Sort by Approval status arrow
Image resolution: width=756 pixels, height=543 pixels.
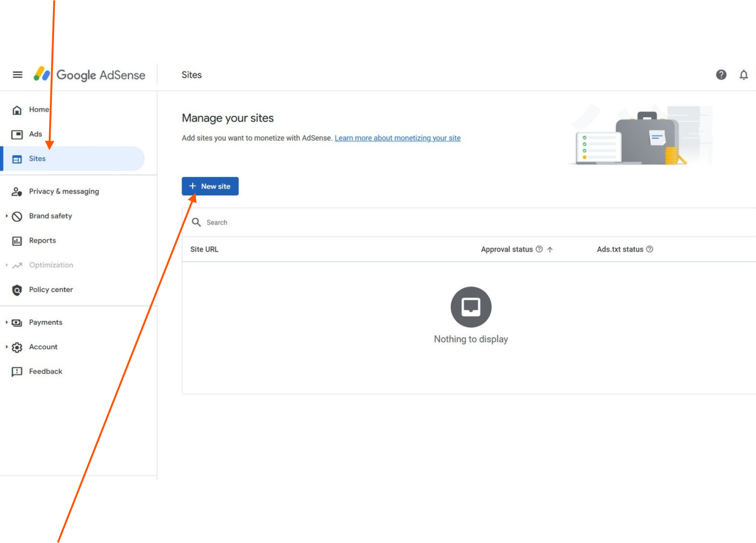[x=550, y=250]
